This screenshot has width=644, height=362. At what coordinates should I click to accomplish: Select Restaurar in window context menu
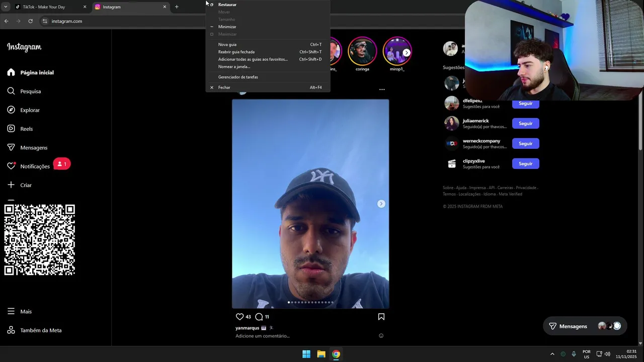coord(268,5)
